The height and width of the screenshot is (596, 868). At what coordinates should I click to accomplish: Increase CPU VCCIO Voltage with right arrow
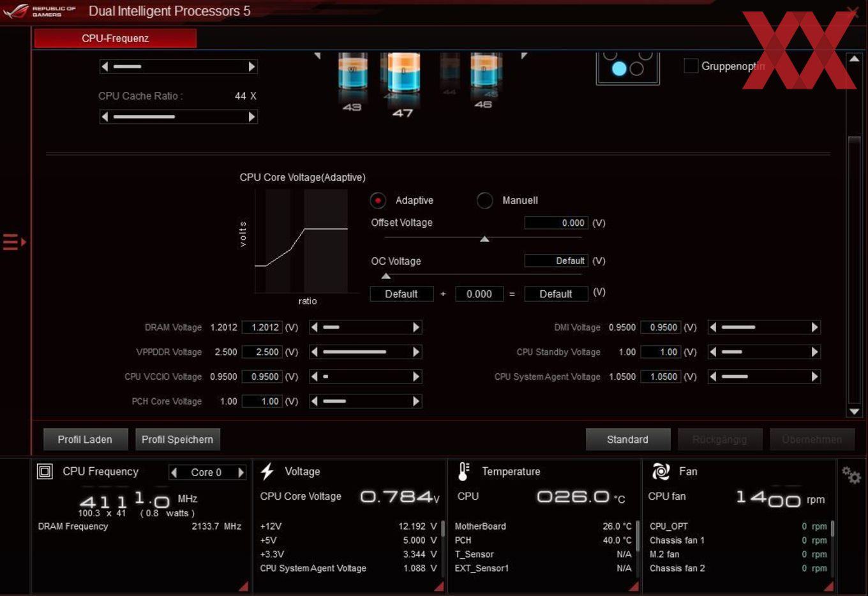tap(416, 376)
